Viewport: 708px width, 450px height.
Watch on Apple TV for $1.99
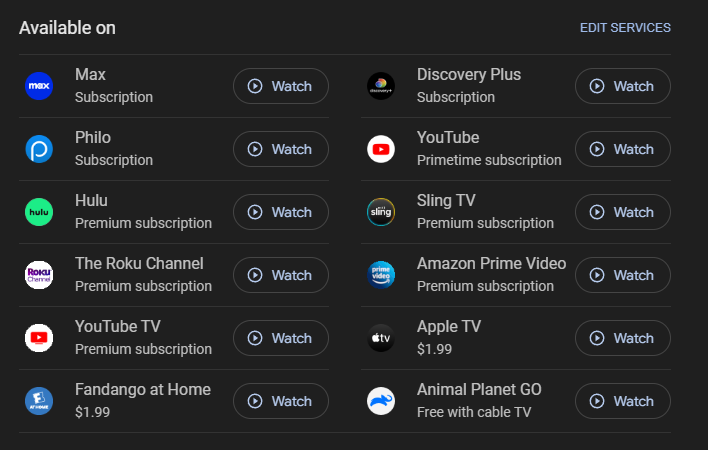point(623,338)
